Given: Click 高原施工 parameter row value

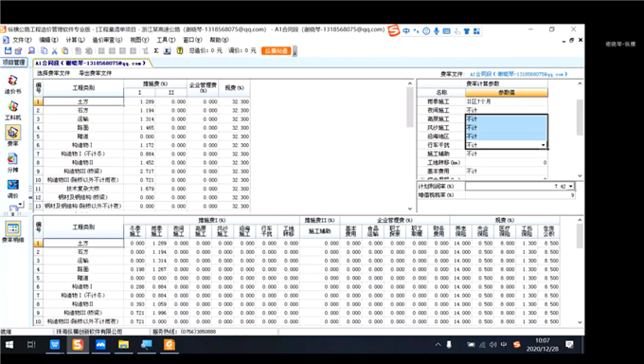Looking at the screenshot, I should [x=507, y=118].
